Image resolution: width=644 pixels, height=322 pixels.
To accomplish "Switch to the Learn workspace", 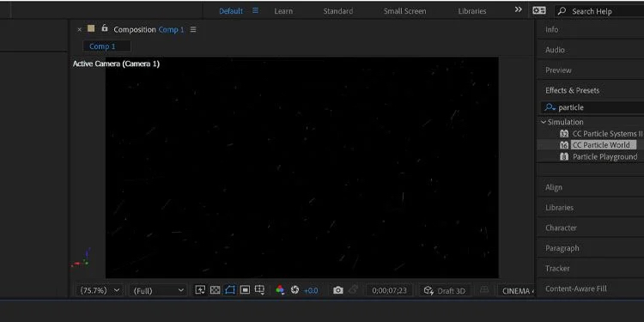I will point(283,11).
